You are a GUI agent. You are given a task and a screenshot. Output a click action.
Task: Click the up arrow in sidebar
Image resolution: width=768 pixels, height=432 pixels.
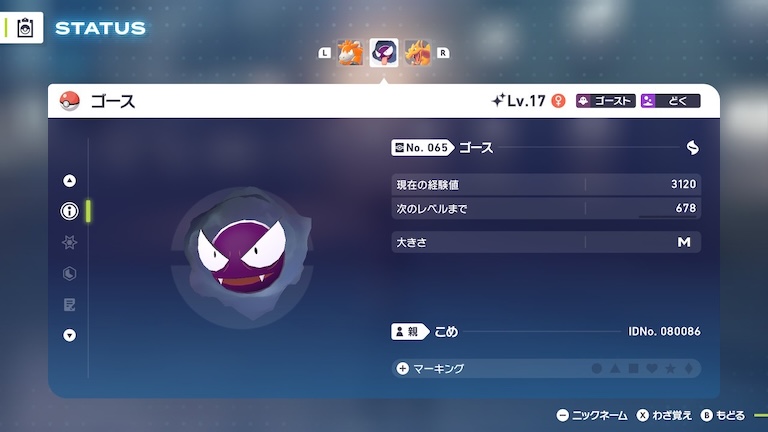point(70,181)
